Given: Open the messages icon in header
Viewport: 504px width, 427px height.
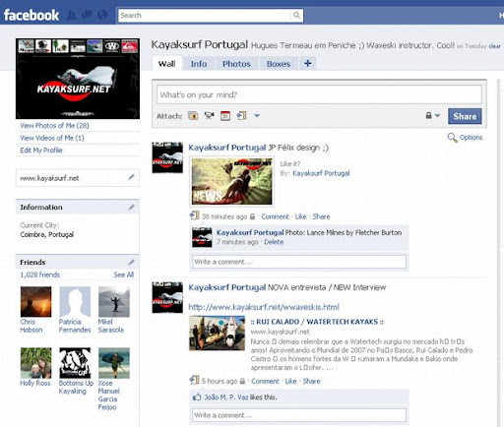Looking at the screenshot, I should [x=87, y=15].
